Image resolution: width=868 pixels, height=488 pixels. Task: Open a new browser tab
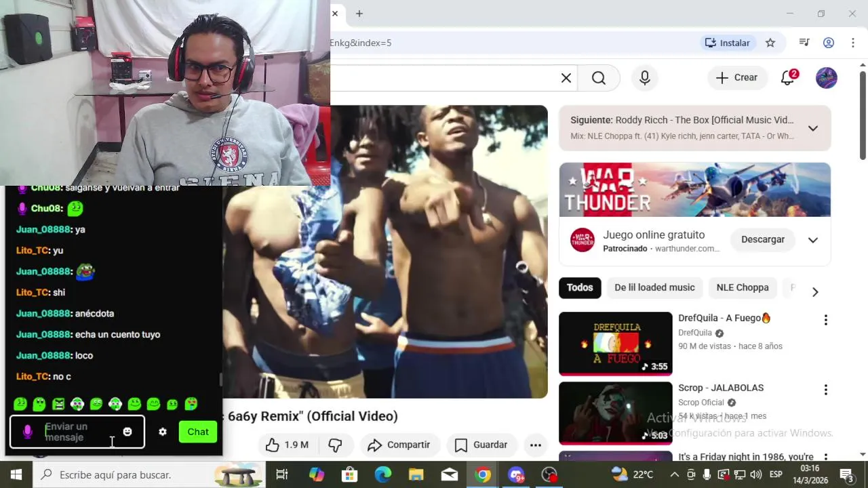(359, 14)
